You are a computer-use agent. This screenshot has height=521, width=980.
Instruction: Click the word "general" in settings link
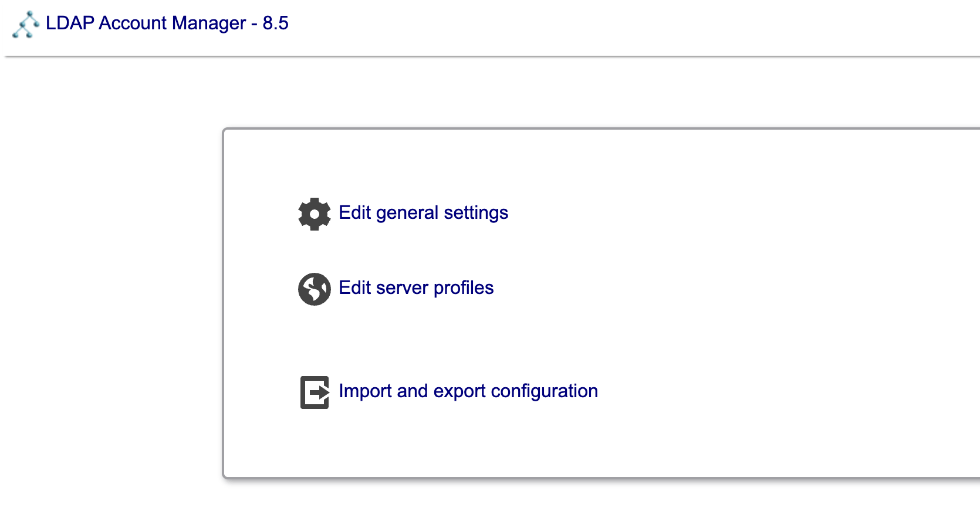pyautogui.click(x=407, y=212)
